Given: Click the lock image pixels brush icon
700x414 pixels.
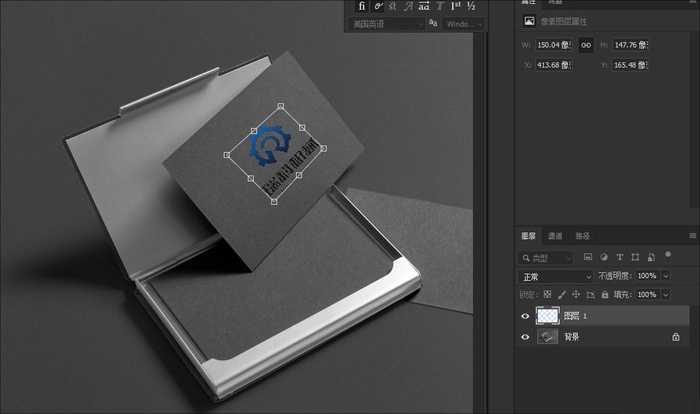Looking at the screenshot, I should click(x=561, y=295).
